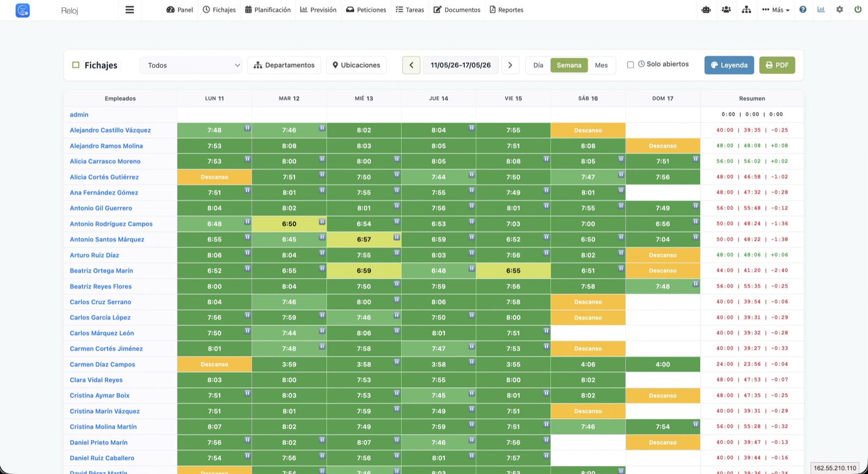Screen dimensions: 868x474
Task: Toggle the Fichajes header checkbox
Action: point(76,65)
